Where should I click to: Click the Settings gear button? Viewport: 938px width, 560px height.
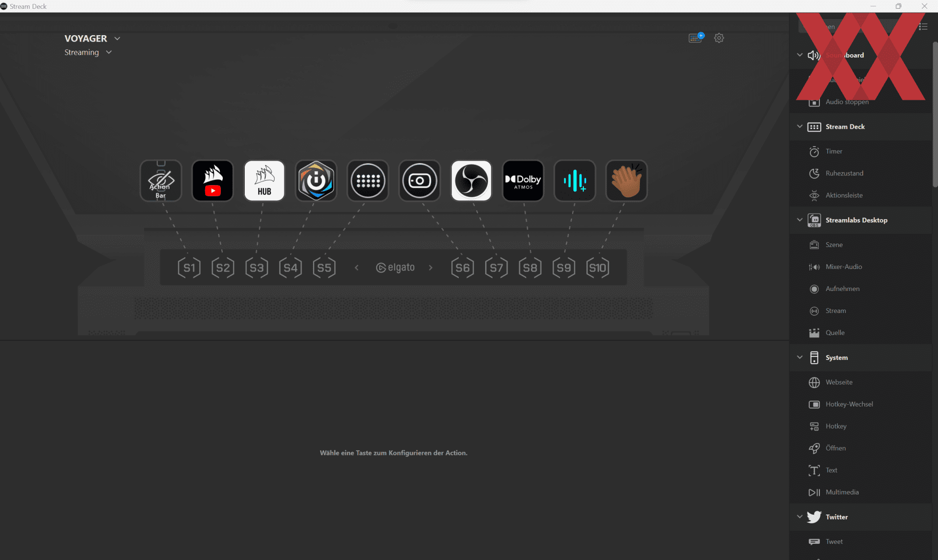(719, 38)
